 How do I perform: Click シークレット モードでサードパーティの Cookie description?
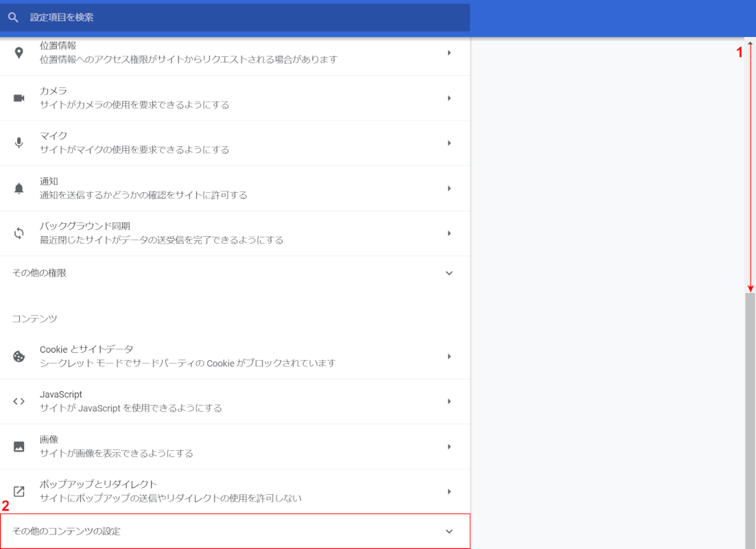pos(187,363)
